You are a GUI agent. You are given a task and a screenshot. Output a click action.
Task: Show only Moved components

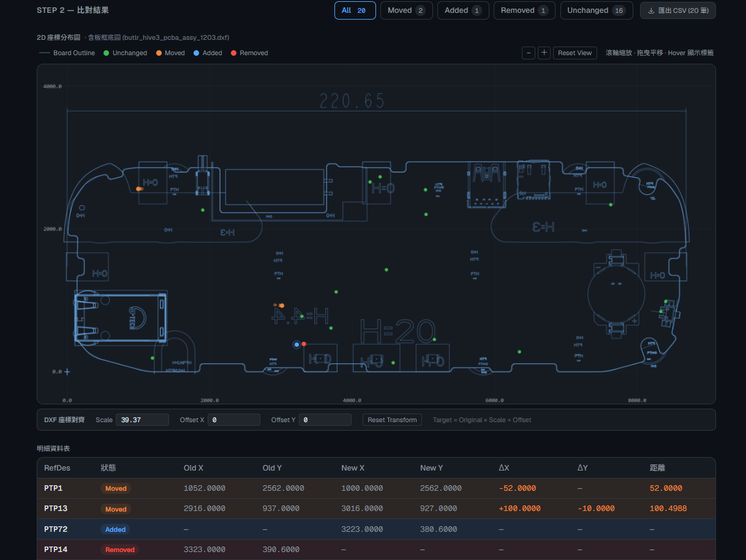point(407,10)
